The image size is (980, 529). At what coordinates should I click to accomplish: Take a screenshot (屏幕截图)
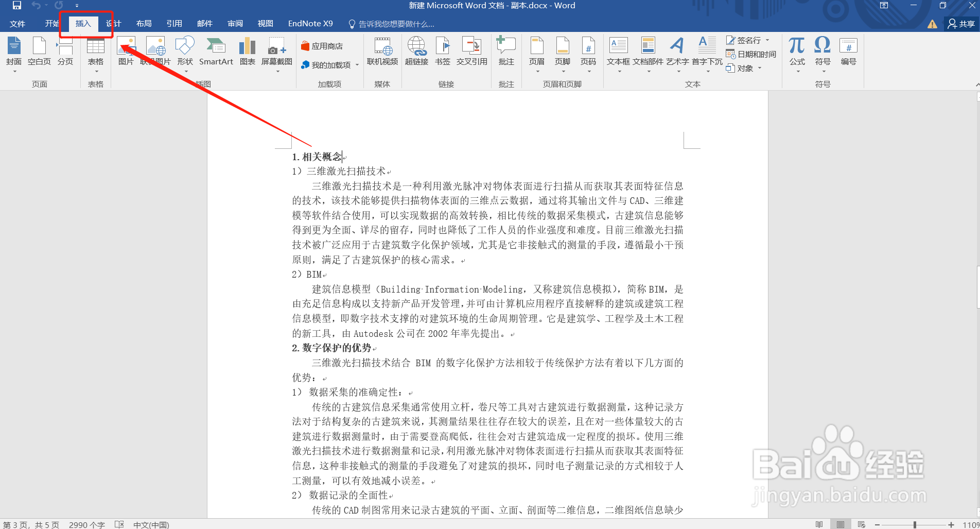coord(276,54)
